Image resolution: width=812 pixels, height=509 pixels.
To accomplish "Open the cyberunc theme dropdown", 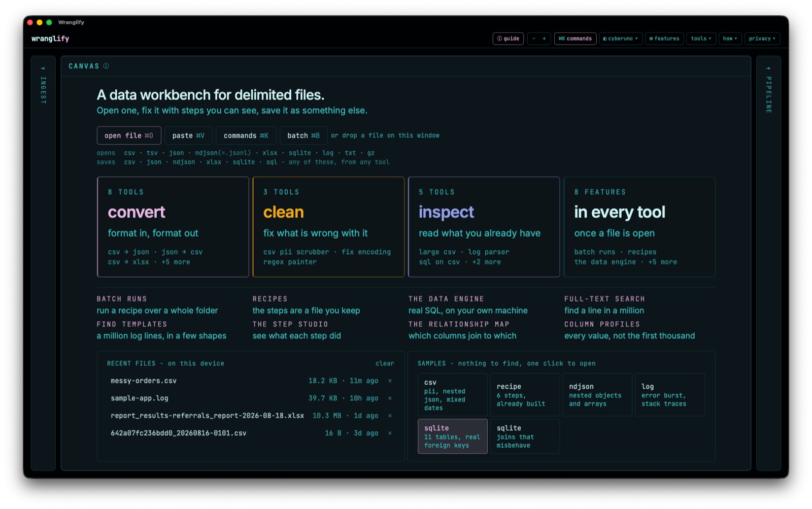I will click(x=621, y=39).
